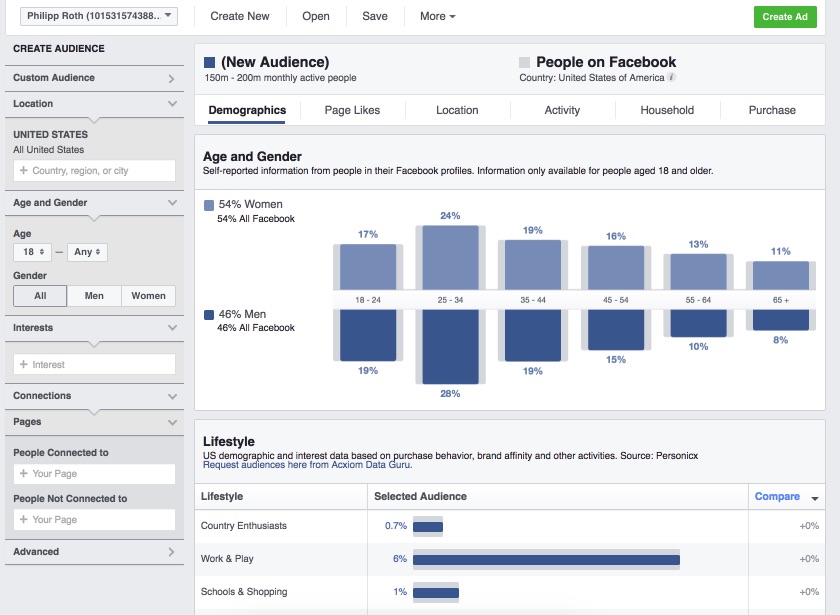840x615 pixels.
Task: Click the info icon beside United States of America
Action: 671,77
